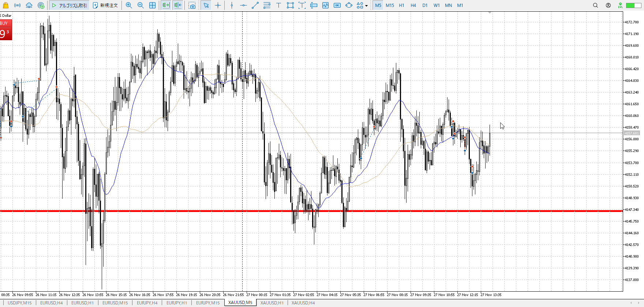The image size is (644, 307).
Task: Open the tile windows grid icon
Action: tap(152, 5)
